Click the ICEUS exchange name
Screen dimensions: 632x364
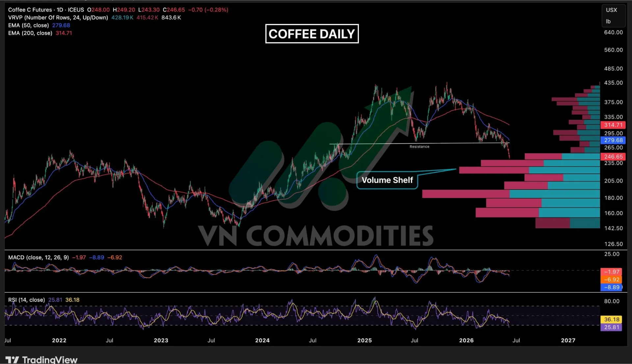(x=76, y=10)
